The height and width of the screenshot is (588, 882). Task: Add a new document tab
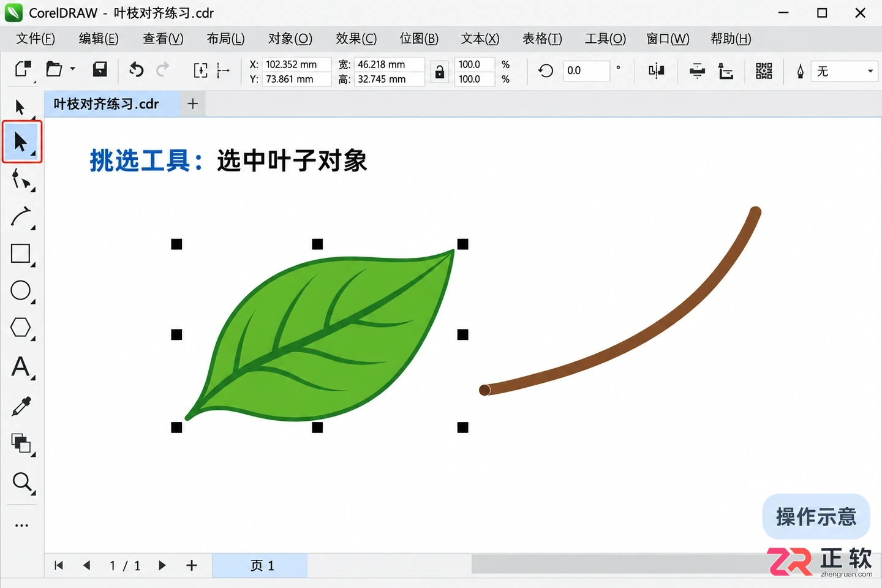193,104
